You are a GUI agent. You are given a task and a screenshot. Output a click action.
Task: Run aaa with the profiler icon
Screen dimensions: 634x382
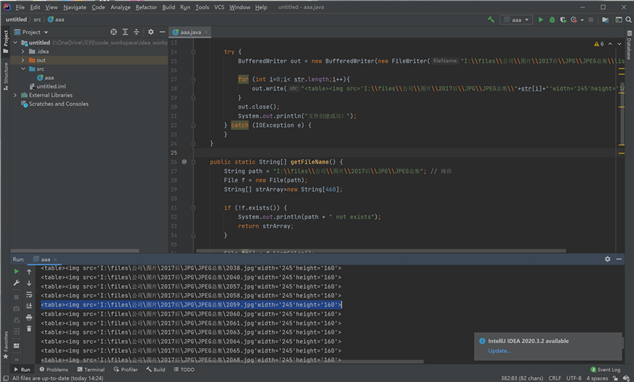coord(574,19)
